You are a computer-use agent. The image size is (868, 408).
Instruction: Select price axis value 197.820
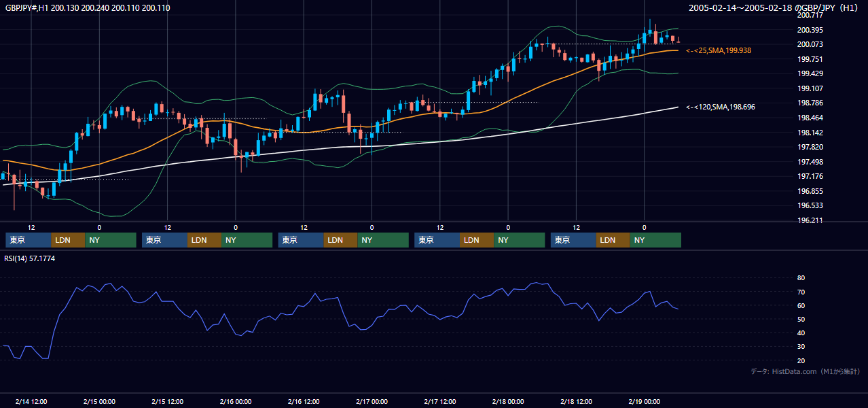point(810,147)
